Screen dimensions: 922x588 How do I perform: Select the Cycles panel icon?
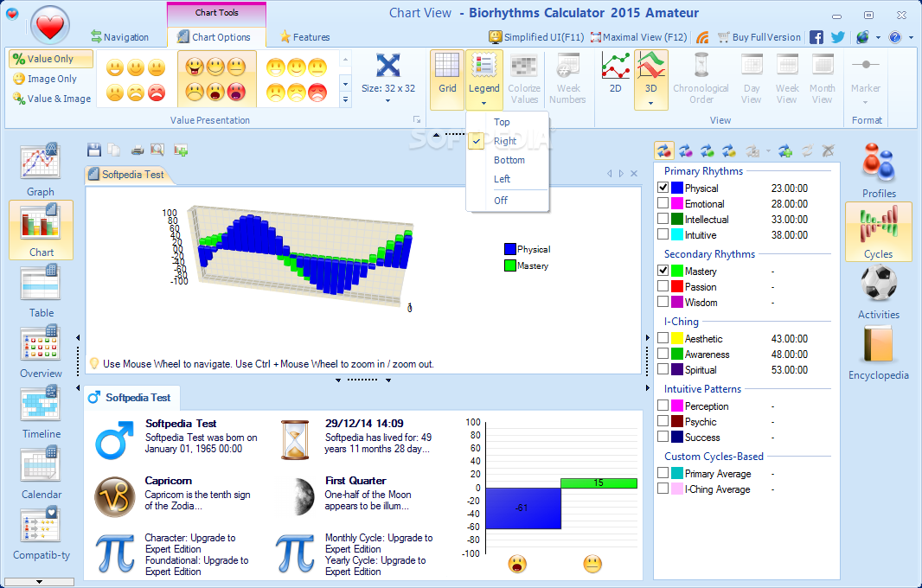pyautogui.click(x=879, y=232)
